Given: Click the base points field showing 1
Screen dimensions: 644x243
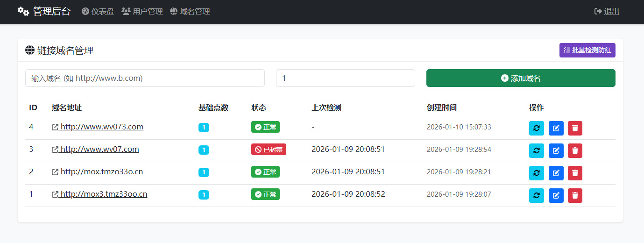Looking at the screenshot, I should point(345,78).
